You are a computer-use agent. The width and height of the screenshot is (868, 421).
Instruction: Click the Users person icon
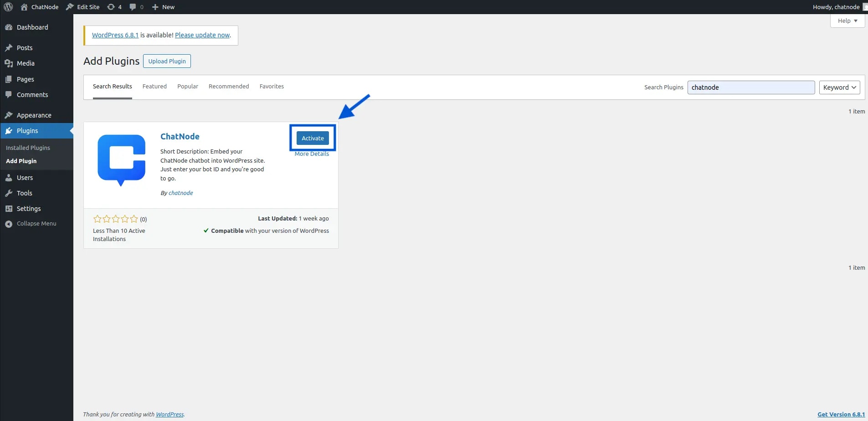(x=9, y=178)
